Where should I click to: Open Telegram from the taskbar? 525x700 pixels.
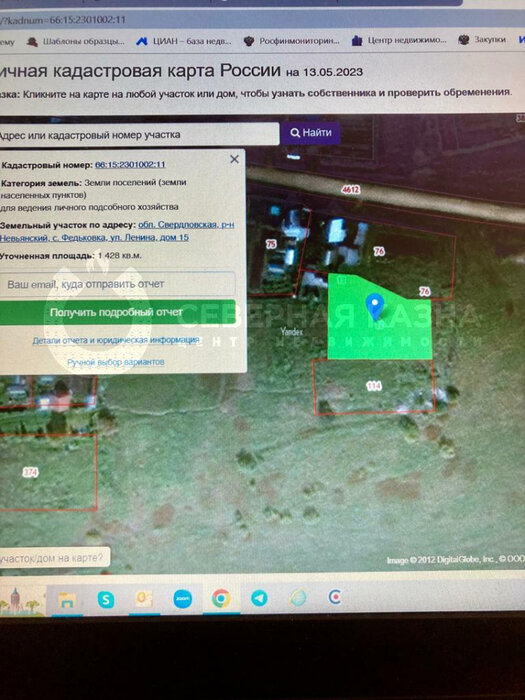(x=259, y=598)
